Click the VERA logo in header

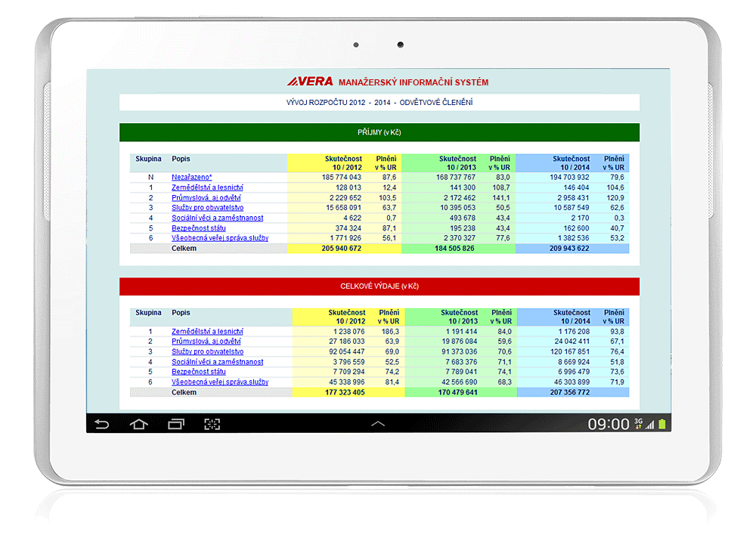click(x=310, y=82)
